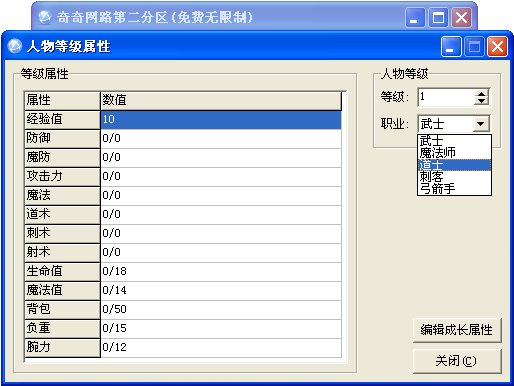Select the 刺术 value cell
514x386 pixels.
pos(221,233)
